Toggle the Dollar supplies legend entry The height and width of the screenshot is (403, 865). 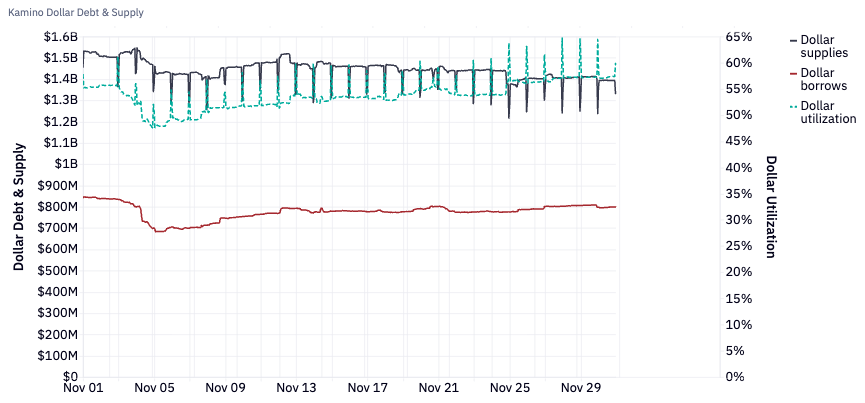(x=824, y=45)
